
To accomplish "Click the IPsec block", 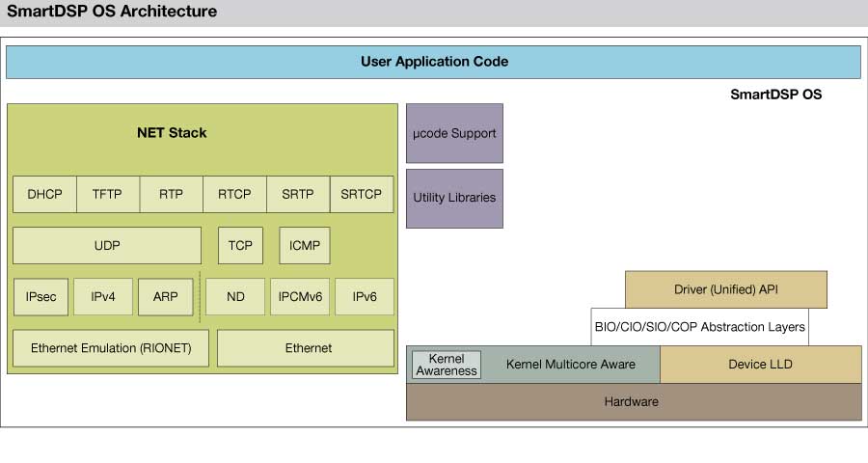I will (41, 297).
